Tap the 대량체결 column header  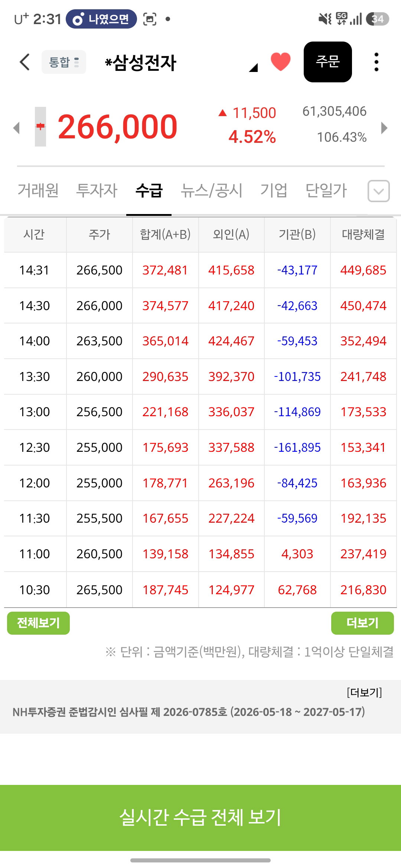[363, 234]
